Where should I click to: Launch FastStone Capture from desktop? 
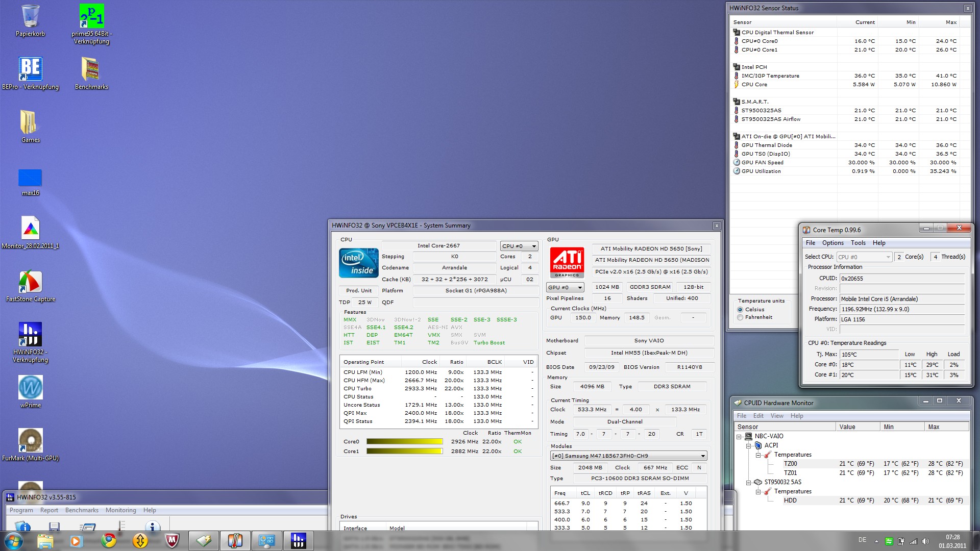coord(30,286)
